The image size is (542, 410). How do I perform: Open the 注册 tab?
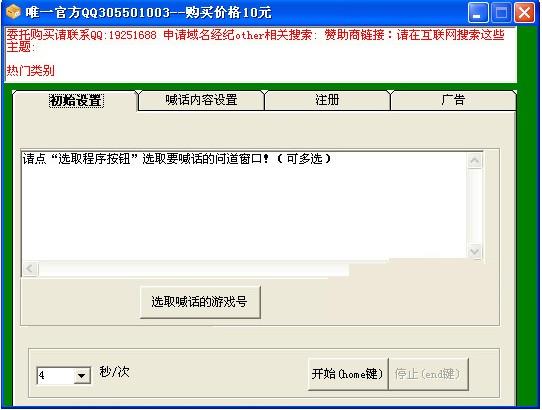327,100
